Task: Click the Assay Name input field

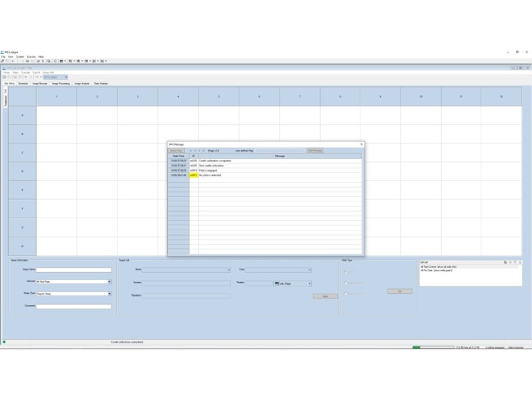Action: (x=74, y=270)
